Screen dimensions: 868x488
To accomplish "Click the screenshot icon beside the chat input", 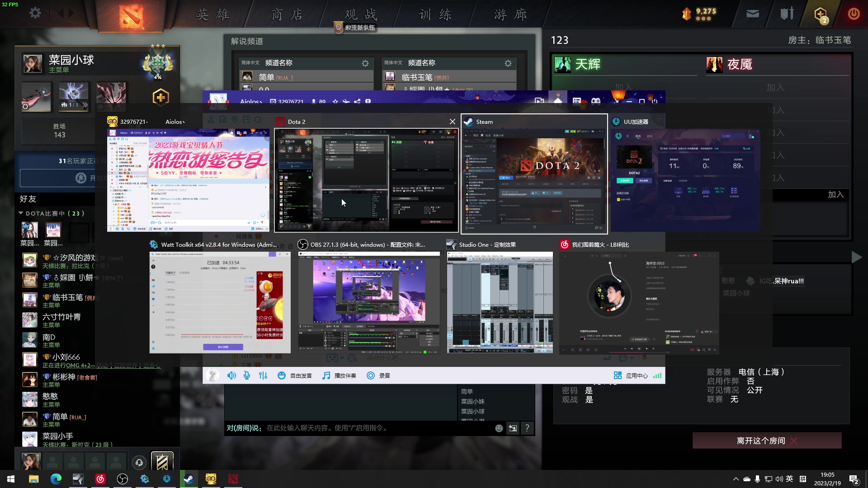I will pyautogui.click(x=513, y=428).
